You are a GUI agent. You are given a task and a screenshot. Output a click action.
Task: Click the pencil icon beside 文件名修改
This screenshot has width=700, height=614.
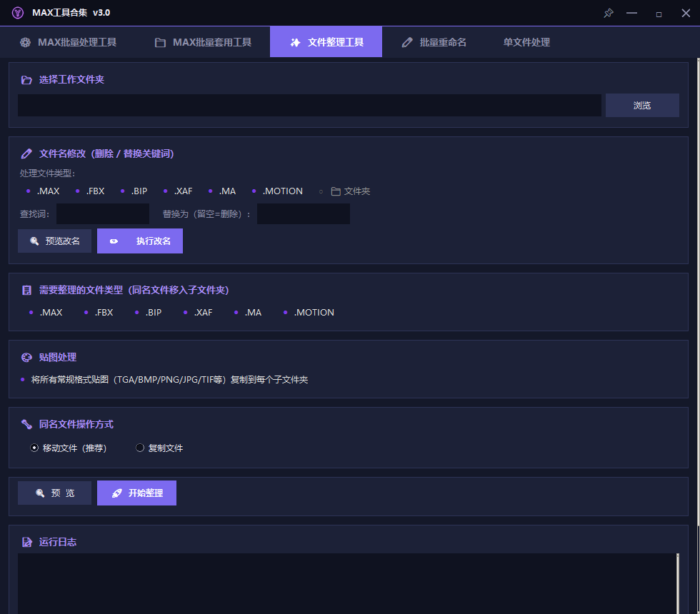click(x=26, y=154)
